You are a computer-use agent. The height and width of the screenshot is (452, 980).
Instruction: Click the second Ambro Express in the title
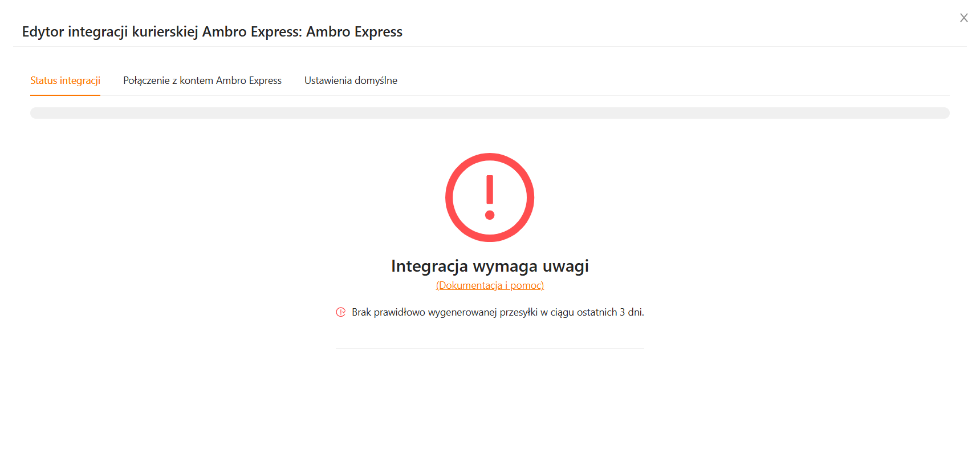pos(354,32)
